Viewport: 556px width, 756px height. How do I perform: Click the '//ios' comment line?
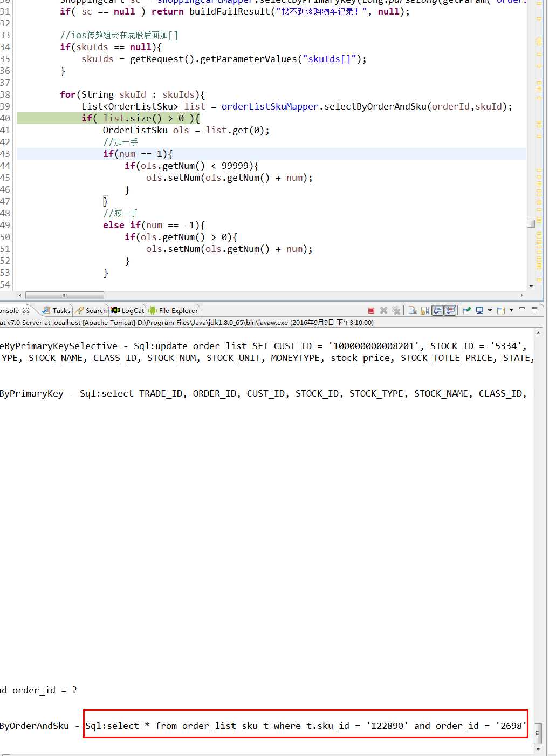(119, 35)
